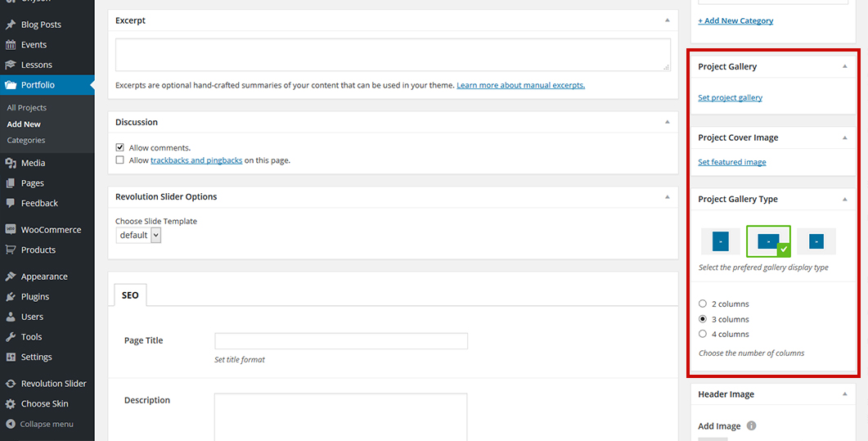Click the Blog Posts pin icon
The width and height of the screenshot is (868, 441).
tap(11, 25)
